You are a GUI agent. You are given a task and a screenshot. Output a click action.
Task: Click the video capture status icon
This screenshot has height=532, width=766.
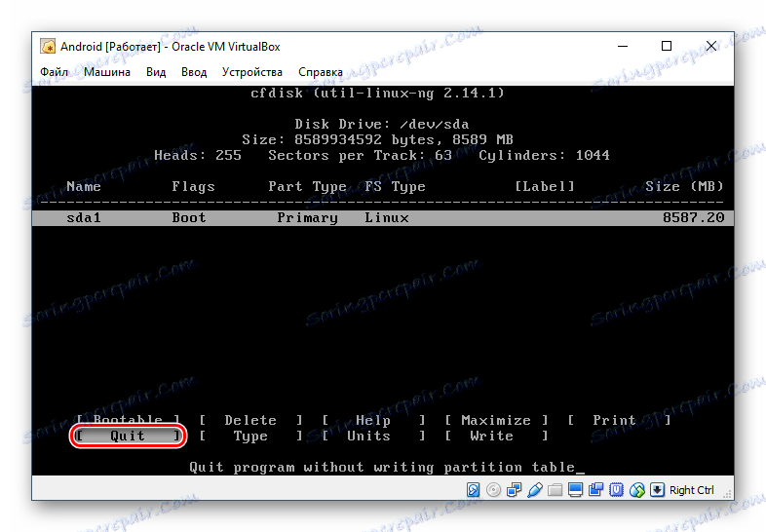tap(596, 489)
